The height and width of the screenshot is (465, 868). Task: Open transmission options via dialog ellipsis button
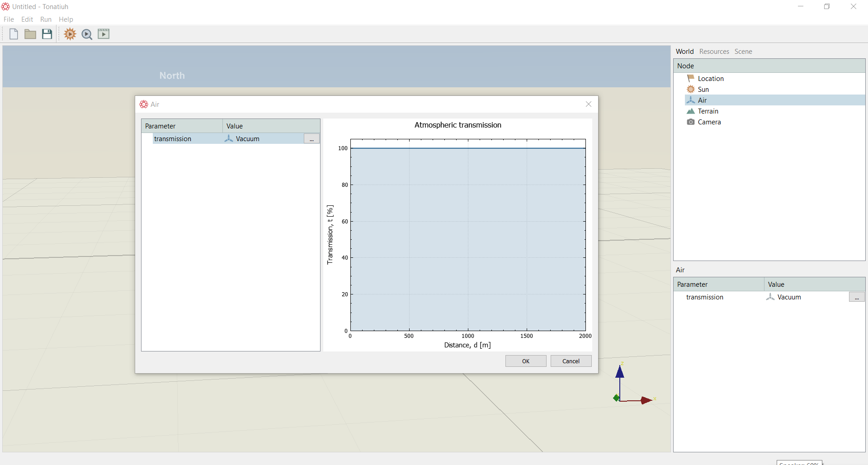311,139
